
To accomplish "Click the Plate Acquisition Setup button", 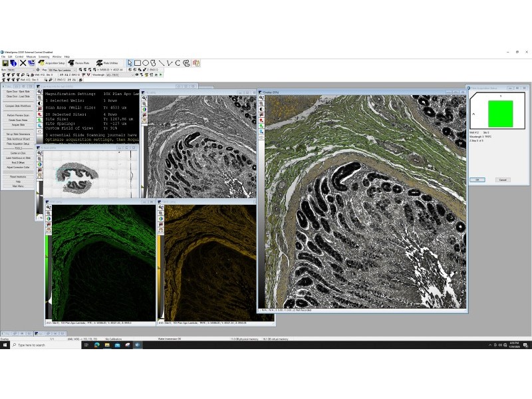I will tap(19, 144).
